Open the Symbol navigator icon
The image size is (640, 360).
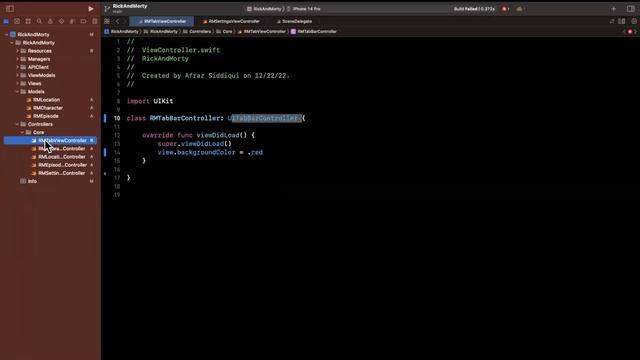point(28,21)
